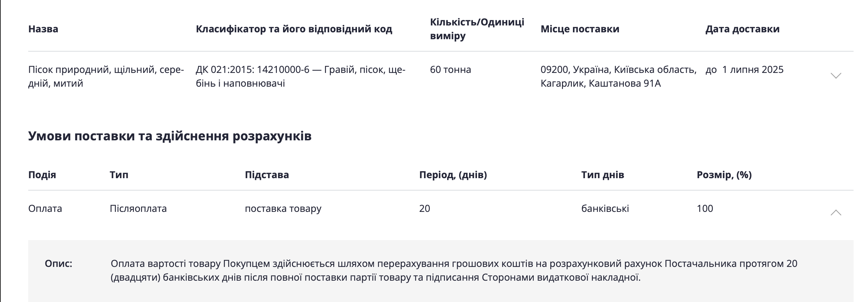The width and height of the screenshot is (868, 302).
Task: Select the 60 тонна quantity cell
Action: (x=450, y=70)
